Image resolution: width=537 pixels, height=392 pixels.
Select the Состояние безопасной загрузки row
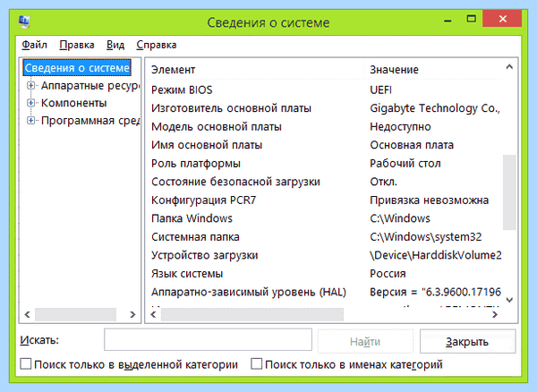coord(324,182)
